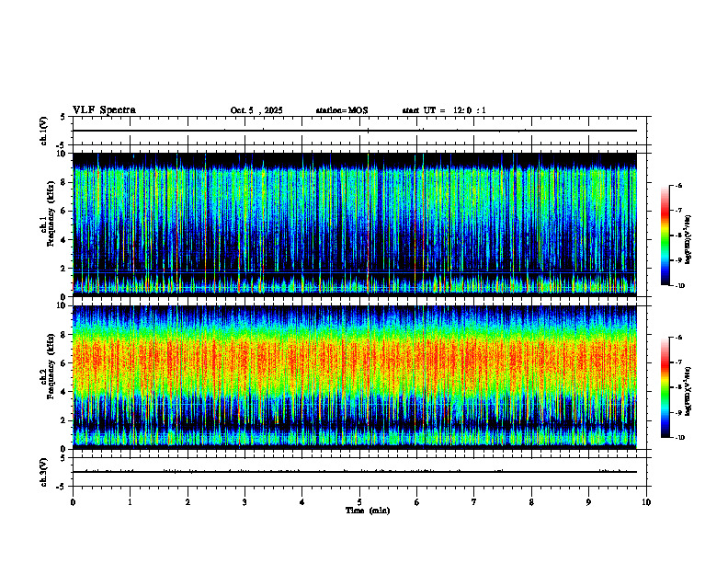The height and width of the screenshot is (563, 728).
Task: Click the "7" tick on the time axis
Action: (474, 502)
